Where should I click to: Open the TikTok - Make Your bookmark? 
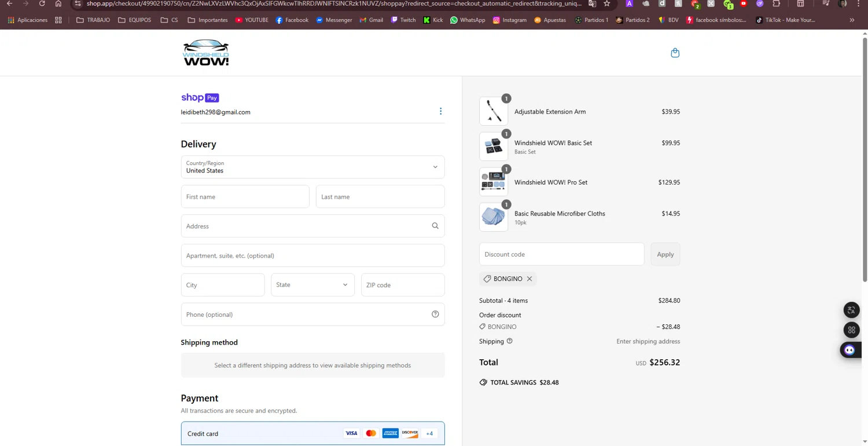(785, 20)
